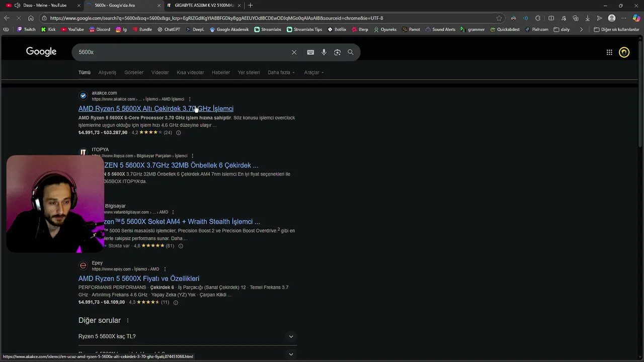Image resolution: width=644 pixels, height=362 pixels.
Task: Show more bookmarks with chevron arrow
Action: 581,30
